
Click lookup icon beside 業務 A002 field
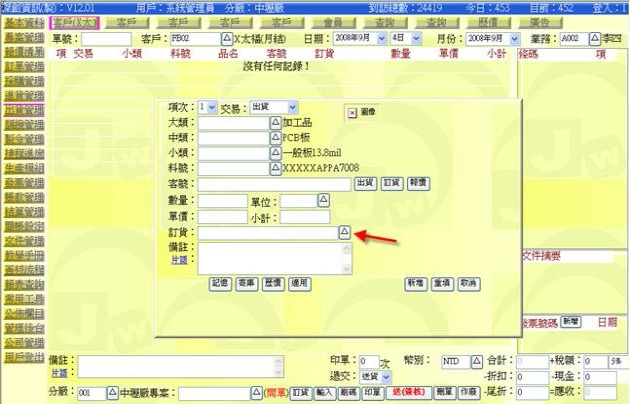click(x=594, y=38)
